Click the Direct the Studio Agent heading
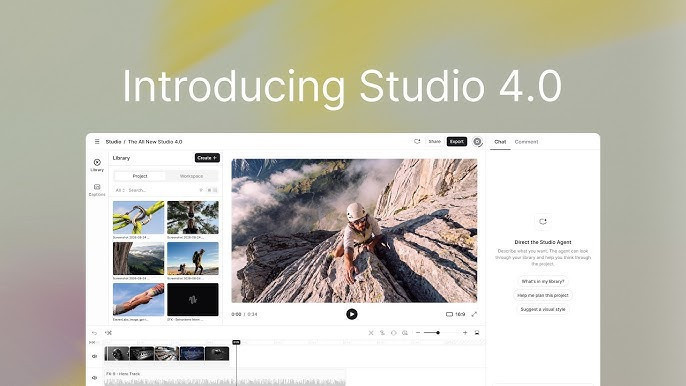This screenshot has height=386, width=686. pos(543,242)
